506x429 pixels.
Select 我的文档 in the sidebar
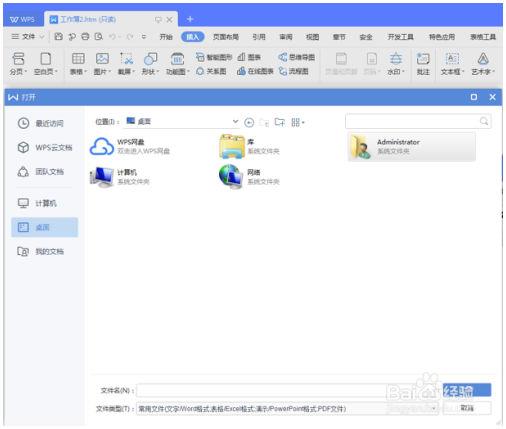41,251
